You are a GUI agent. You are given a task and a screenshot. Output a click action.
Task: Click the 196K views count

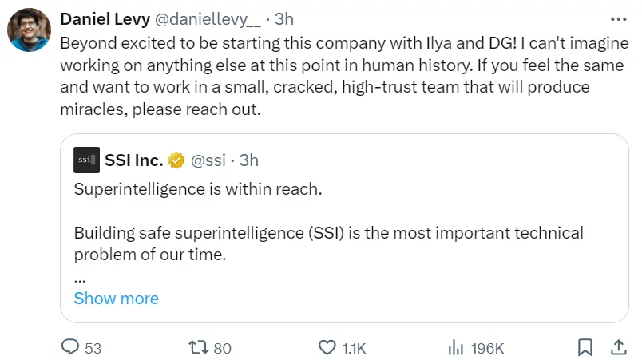tap(487, 348)
